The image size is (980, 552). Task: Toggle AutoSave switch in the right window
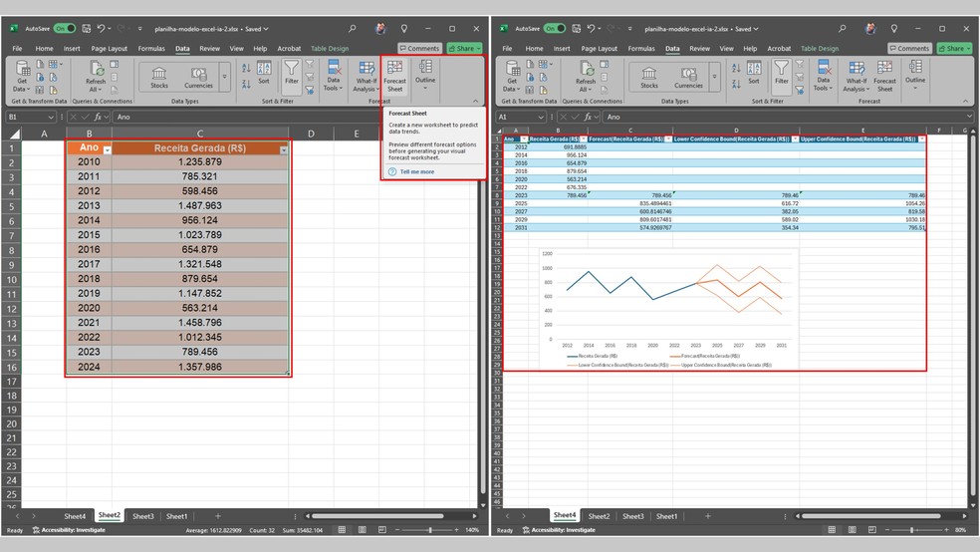555,29
